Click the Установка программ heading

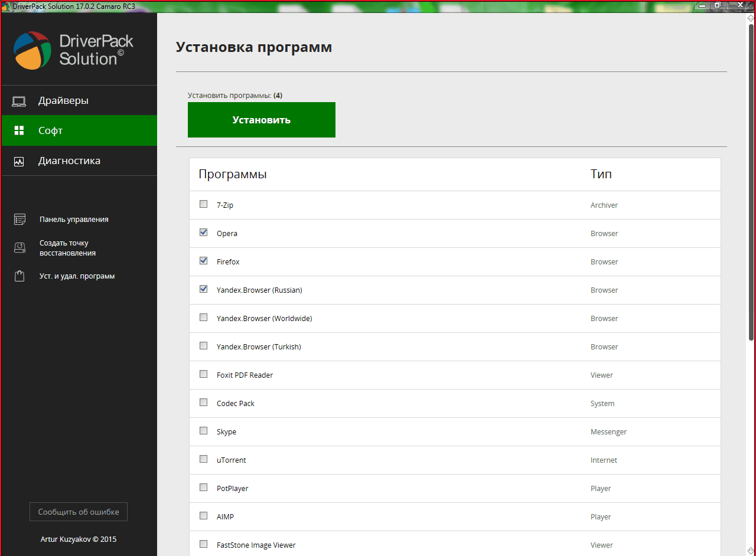click(x=254, y=47)
